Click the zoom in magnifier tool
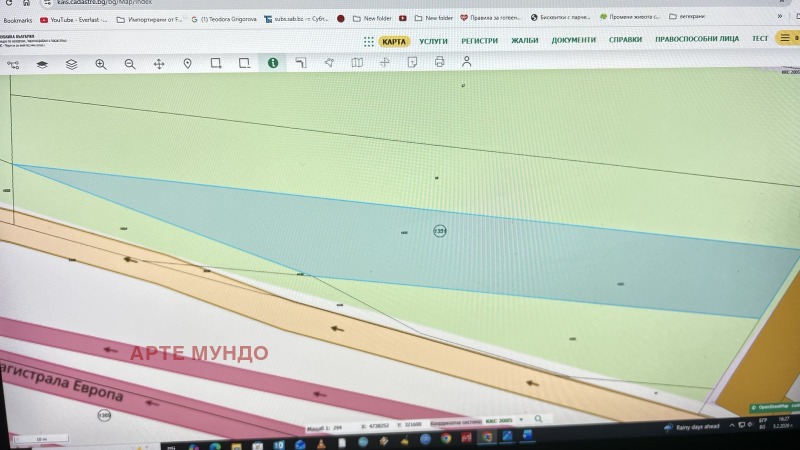Image resolution: width=800 pixels, height=450 pixels. [x=100, y=63]
